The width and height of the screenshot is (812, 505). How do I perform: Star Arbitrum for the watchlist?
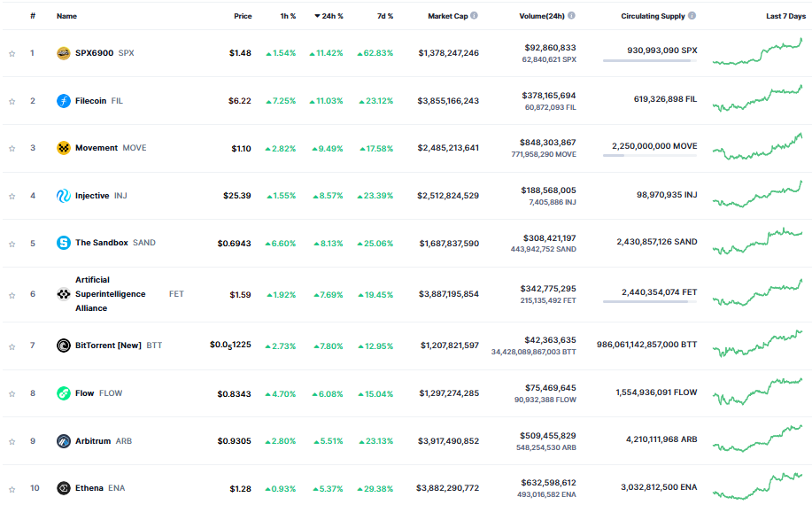(x=12, y=442)
